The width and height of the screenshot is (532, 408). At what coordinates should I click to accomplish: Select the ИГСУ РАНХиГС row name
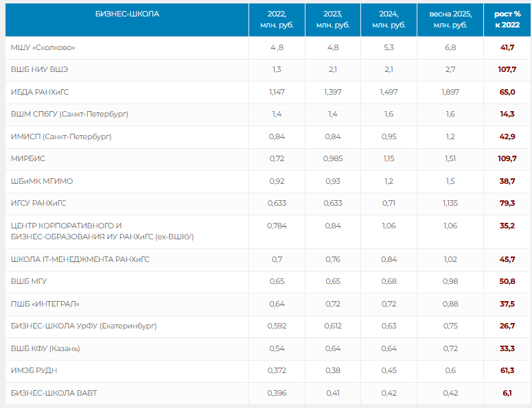(38, 203)
